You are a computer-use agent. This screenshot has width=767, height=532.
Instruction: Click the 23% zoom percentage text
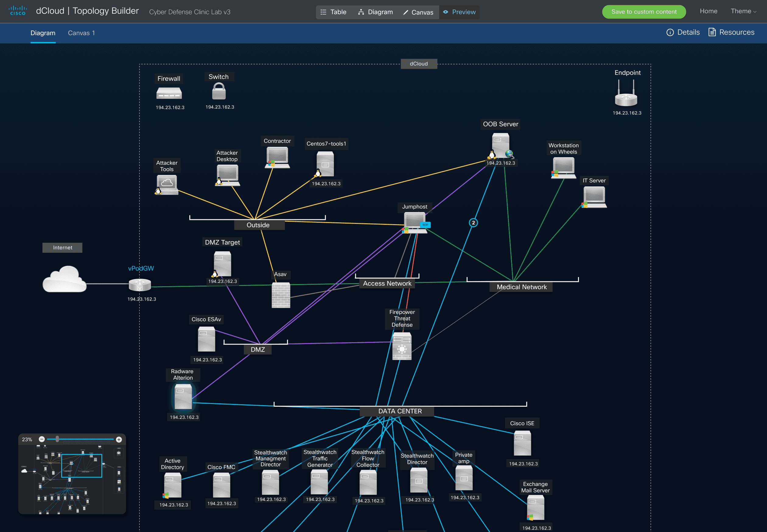(x=27, y=440)
